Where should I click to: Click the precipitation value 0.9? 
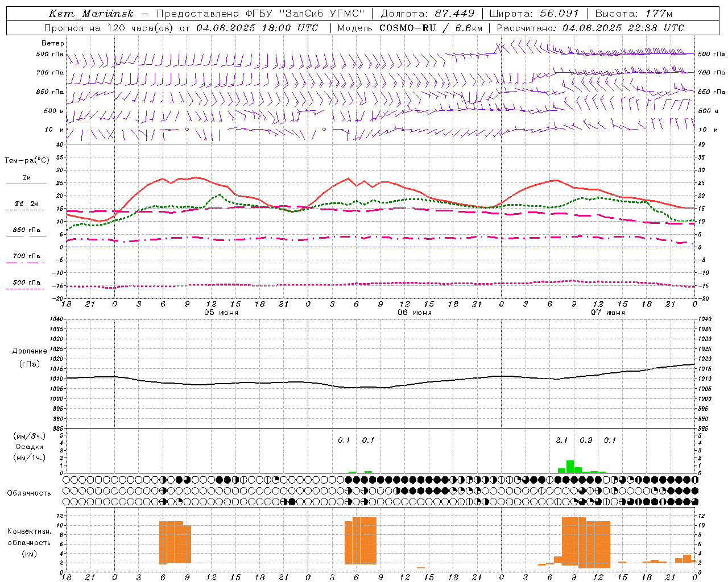586,440
